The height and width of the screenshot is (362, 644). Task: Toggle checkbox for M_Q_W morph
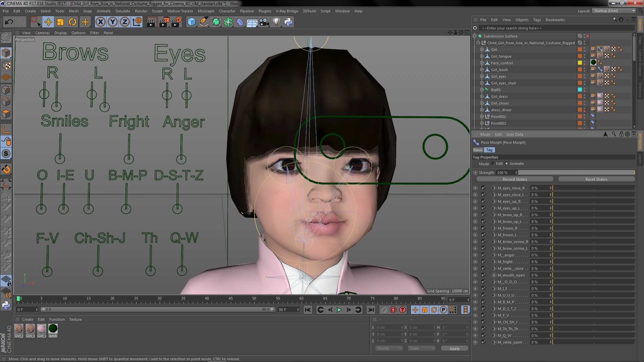[483, 335]
